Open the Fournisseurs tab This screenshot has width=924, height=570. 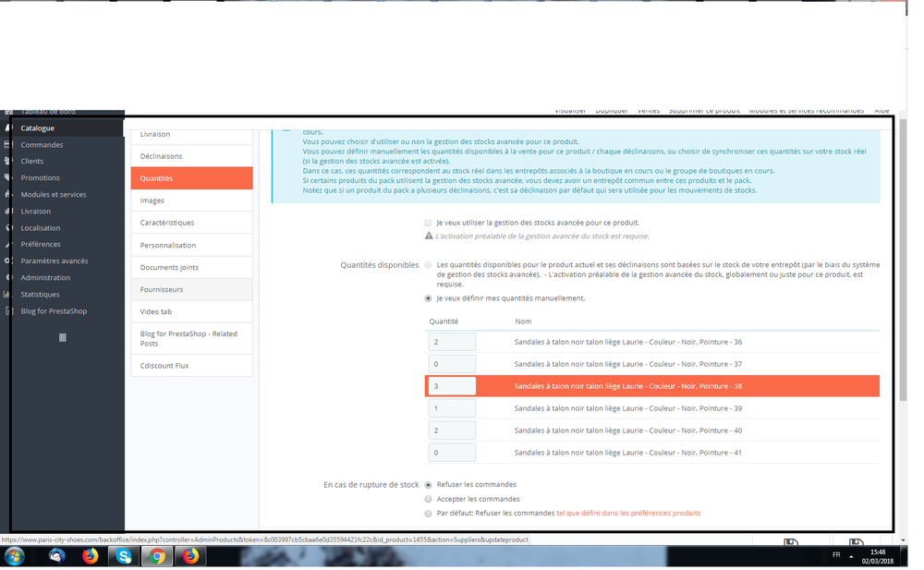191,289
